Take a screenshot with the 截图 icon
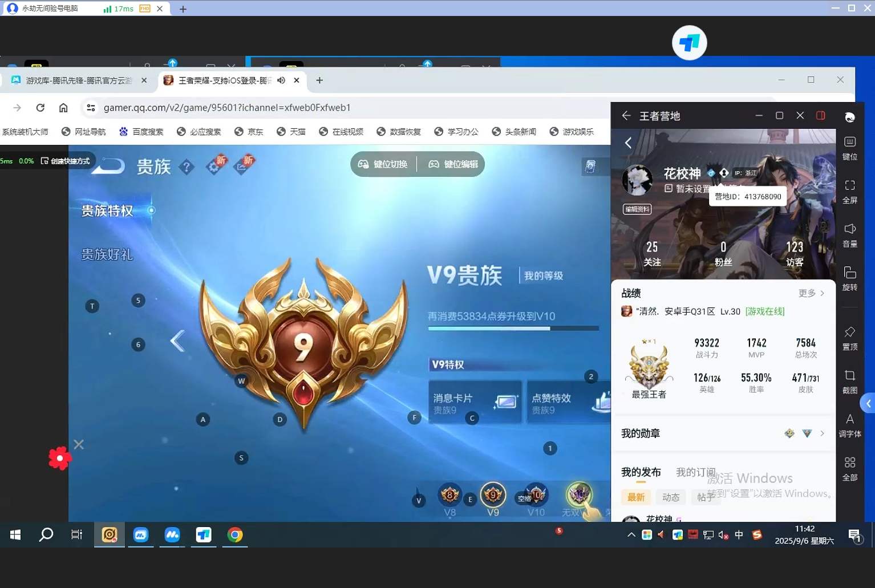This screenshot has height=588, width=875. point(849,382)
